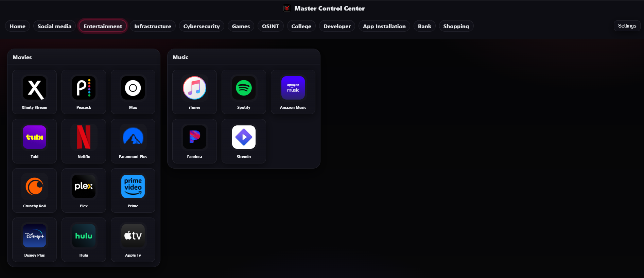Select the Bank tab
The width and height of the screenshot is (644, 278).
point(424,26)
